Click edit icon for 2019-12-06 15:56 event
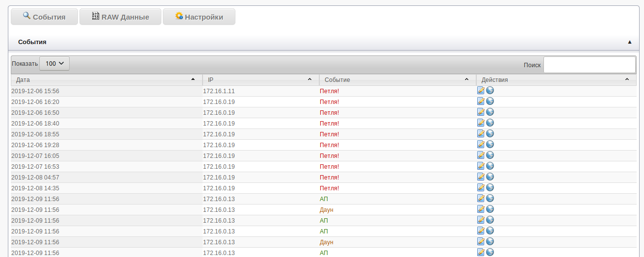This screenshot has height=257, width=644. click(481, 90)
